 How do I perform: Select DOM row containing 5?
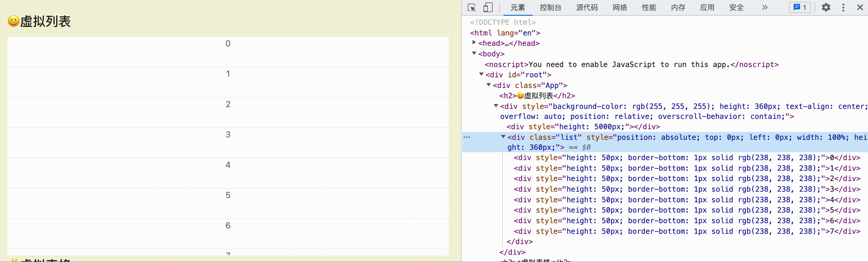point(687,210)
